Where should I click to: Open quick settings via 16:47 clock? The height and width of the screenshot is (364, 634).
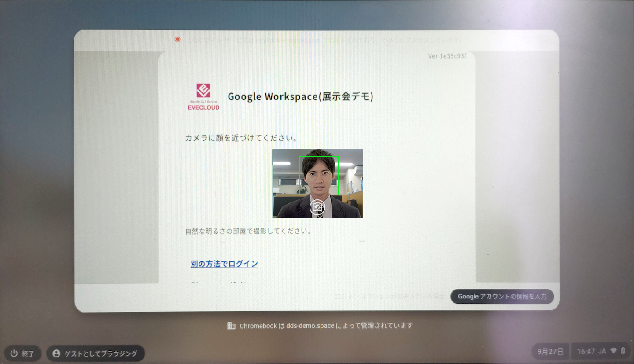586,351
